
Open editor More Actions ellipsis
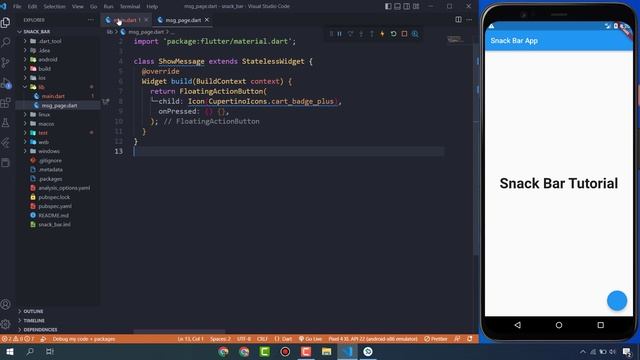click(469, 20)
